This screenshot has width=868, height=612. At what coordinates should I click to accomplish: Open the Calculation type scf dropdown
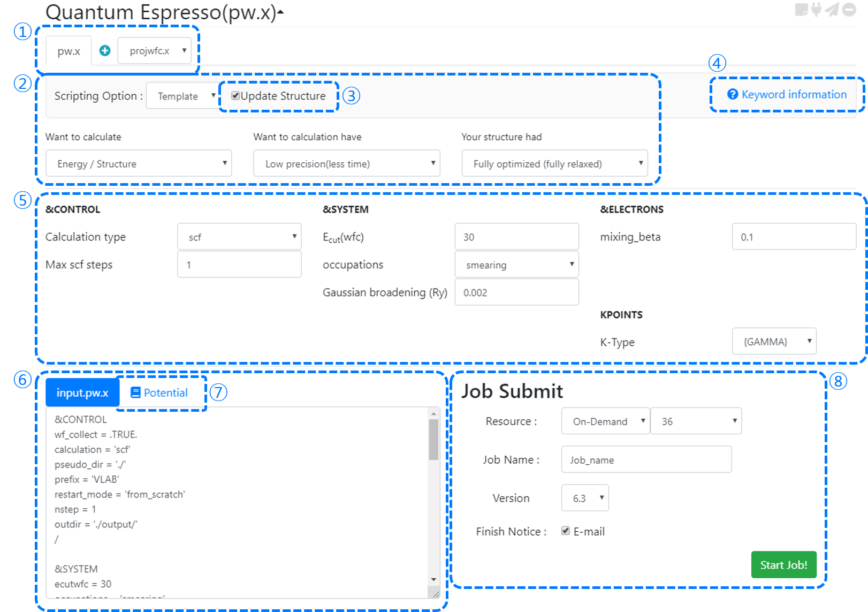(239, 237)
